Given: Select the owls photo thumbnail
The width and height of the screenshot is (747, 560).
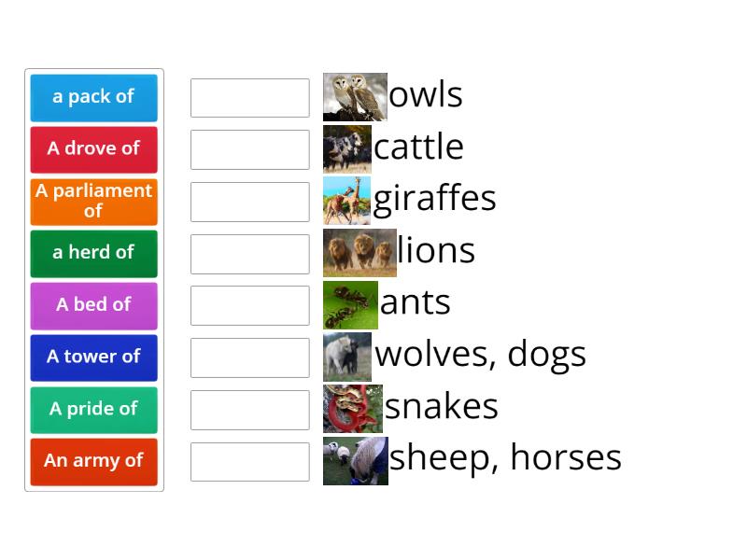Looking at the screenshot, I should [x=356, y=93].
